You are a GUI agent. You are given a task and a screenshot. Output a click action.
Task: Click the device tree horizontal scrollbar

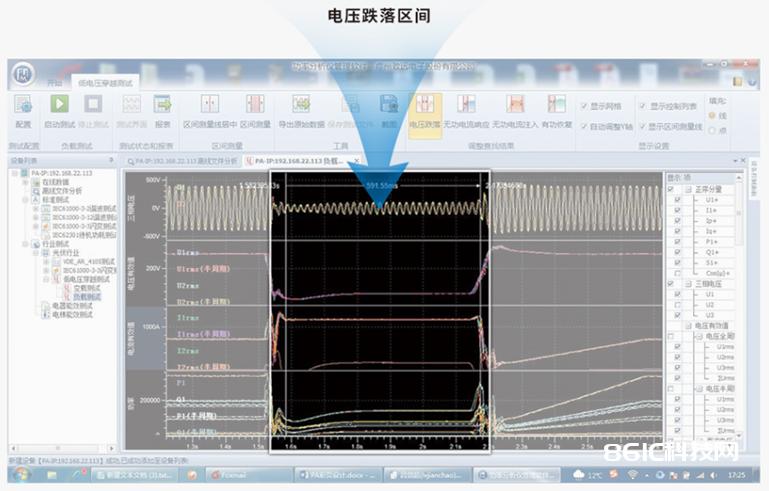(x=63, y=448)
